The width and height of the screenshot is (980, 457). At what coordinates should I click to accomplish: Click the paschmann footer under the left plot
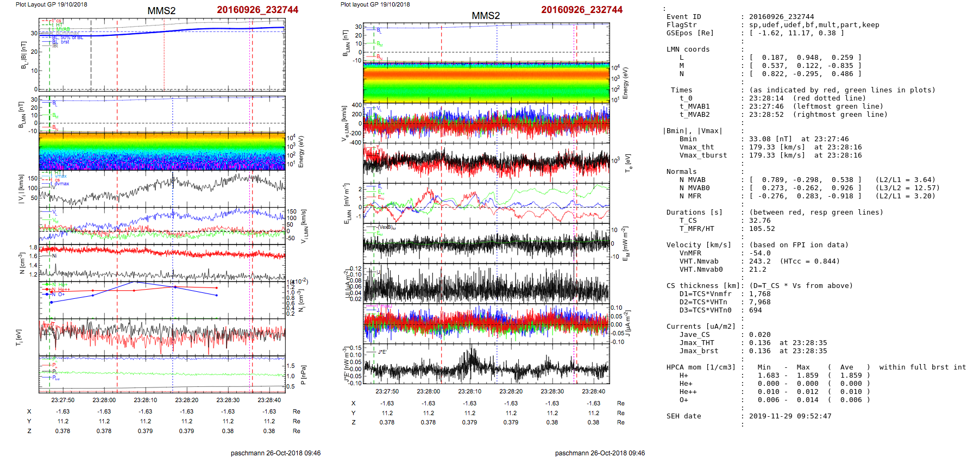[275, 453]
